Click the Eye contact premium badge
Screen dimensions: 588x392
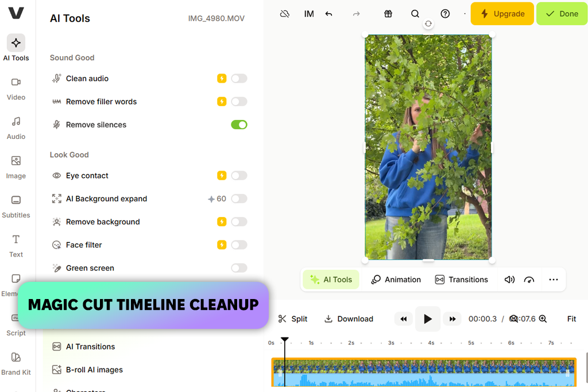pos(222,176)
